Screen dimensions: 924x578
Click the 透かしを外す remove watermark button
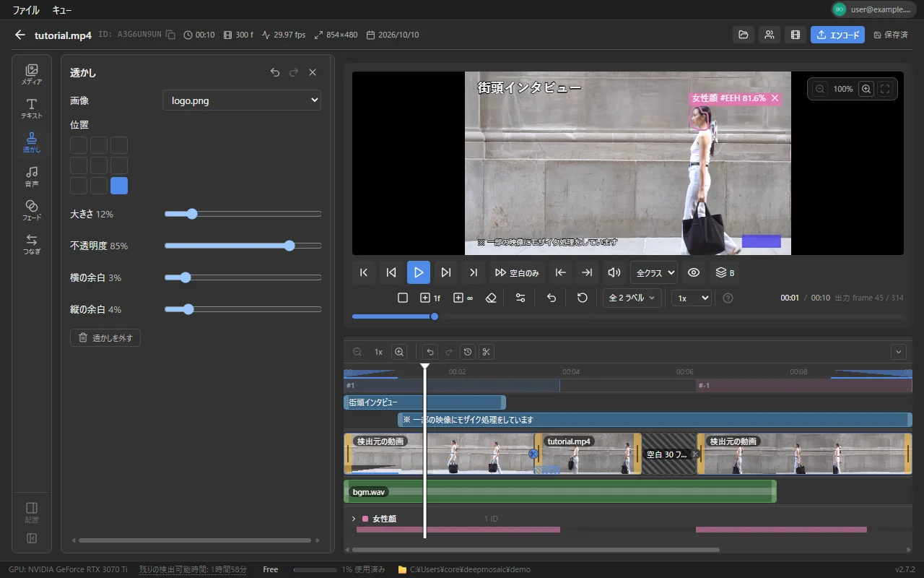point(105,337)
